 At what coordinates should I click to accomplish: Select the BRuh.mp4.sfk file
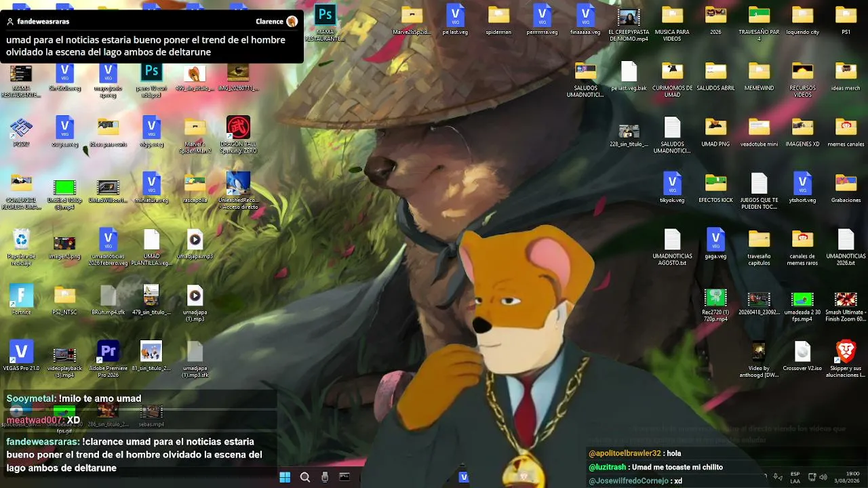pos(108,300)
